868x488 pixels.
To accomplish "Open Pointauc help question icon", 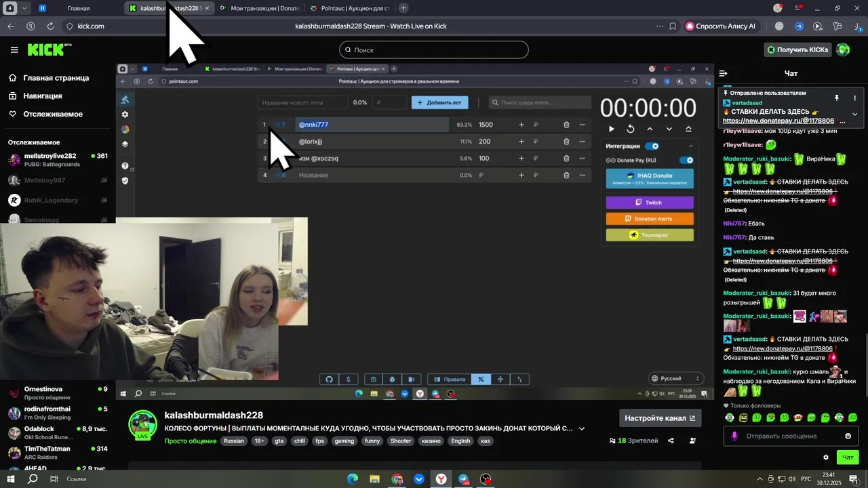I will (x=125, y=166).
